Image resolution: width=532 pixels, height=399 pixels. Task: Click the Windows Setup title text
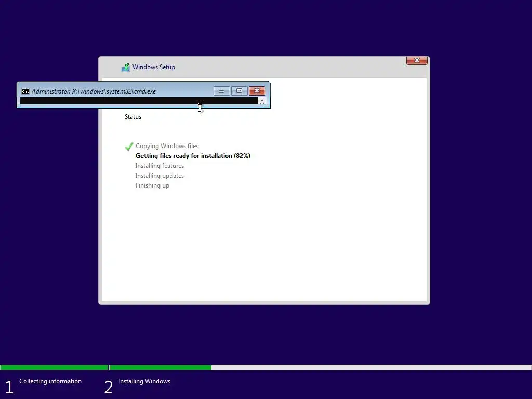pos(154,67)
